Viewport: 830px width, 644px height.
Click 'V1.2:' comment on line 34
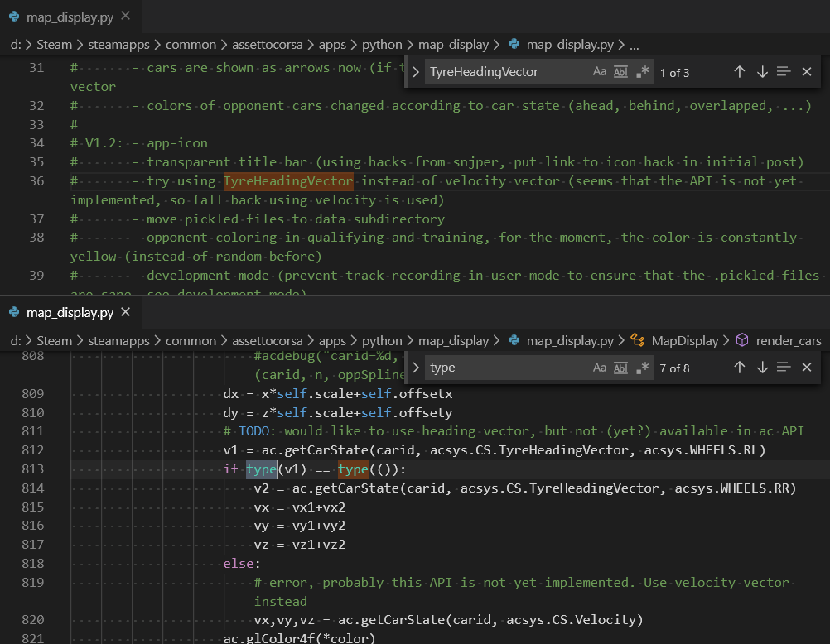coord(104,143)
